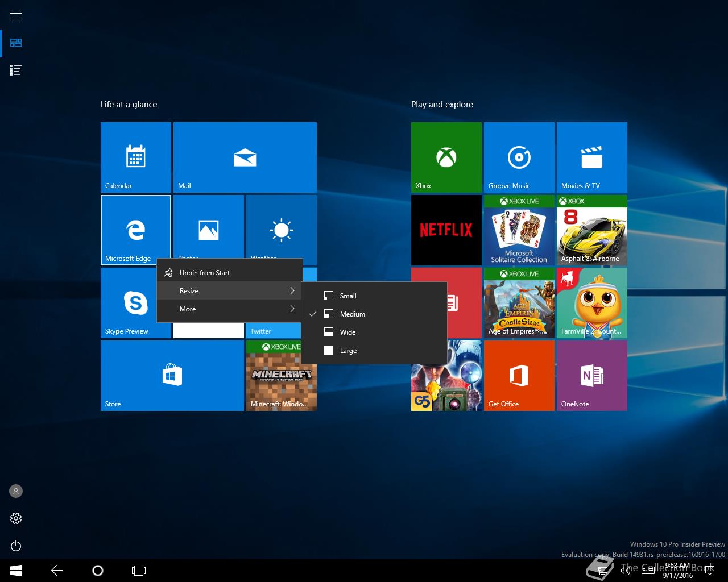Open the Resize submenu entry
This screenshot has width=728, height=582.
[x=230, y=291]
